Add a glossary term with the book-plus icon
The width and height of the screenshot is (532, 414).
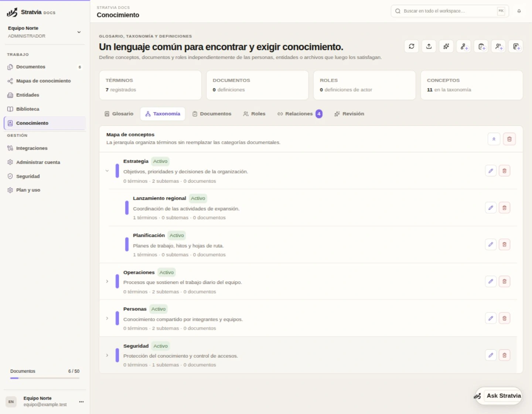(516, 46)
